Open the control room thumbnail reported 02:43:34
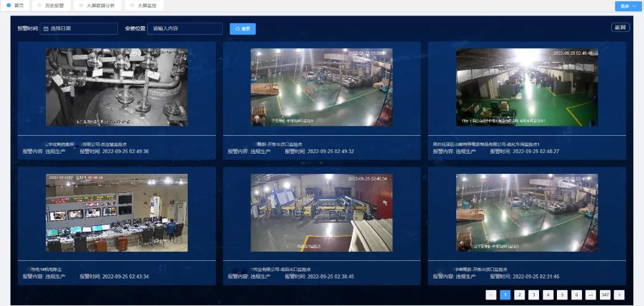Image resolution: width=644 pixels, height=306 pixels. [x=117, y=213]
